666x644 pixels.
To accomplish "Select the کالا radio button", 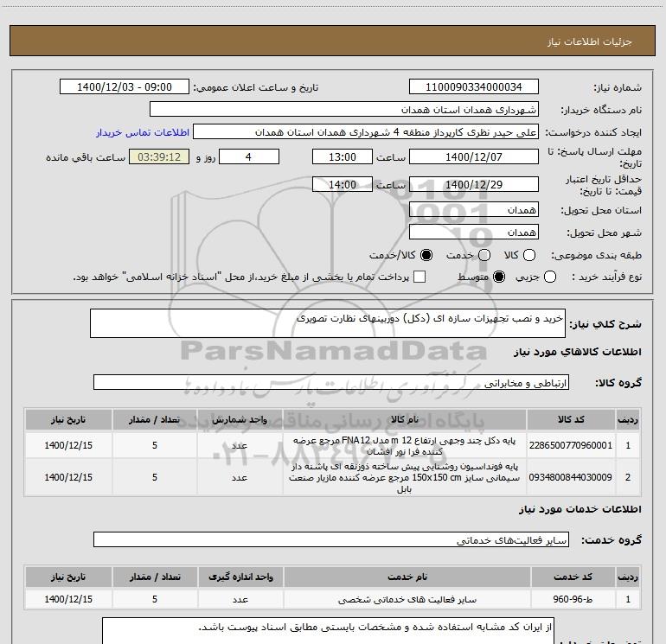I will [x=529, y=255].
